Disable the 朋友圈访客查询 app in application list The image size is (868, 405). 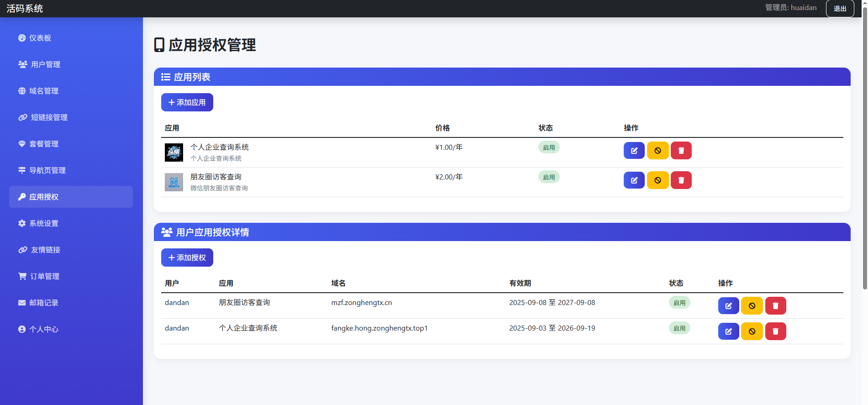click(x=658, y=180)
